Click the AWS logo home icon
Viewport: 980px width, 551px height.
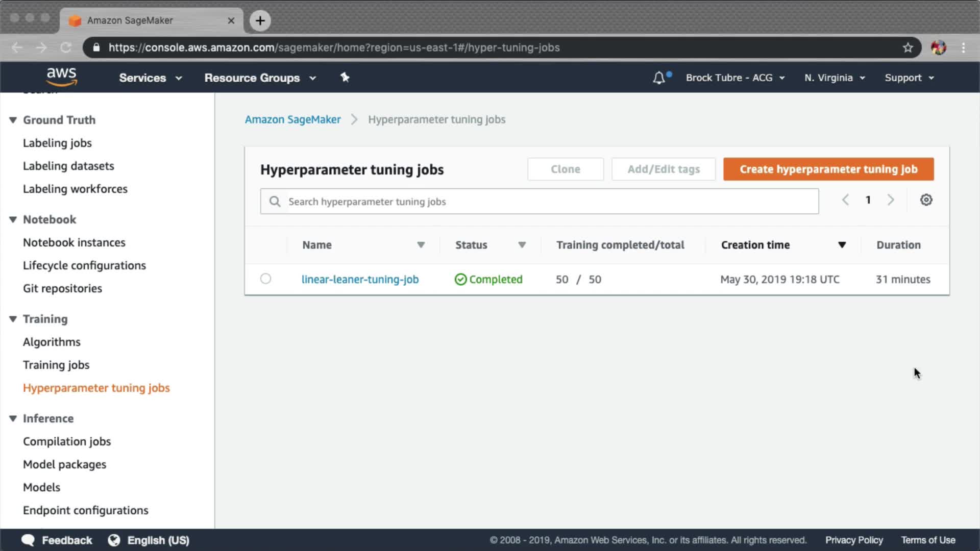61,77
